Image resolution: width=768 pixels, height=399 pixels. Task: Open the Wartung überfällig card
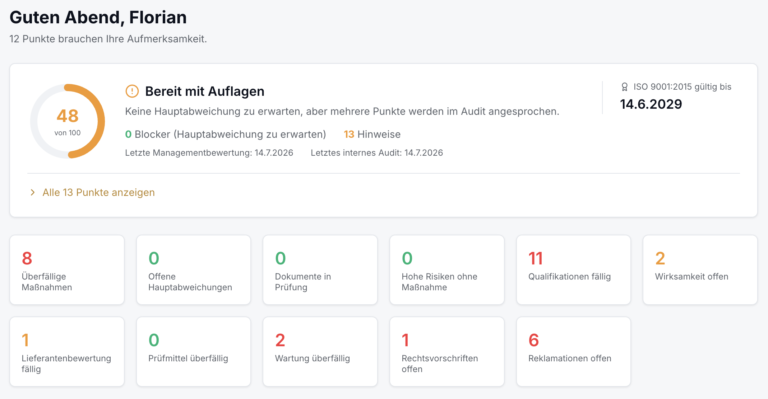point(320,352)
